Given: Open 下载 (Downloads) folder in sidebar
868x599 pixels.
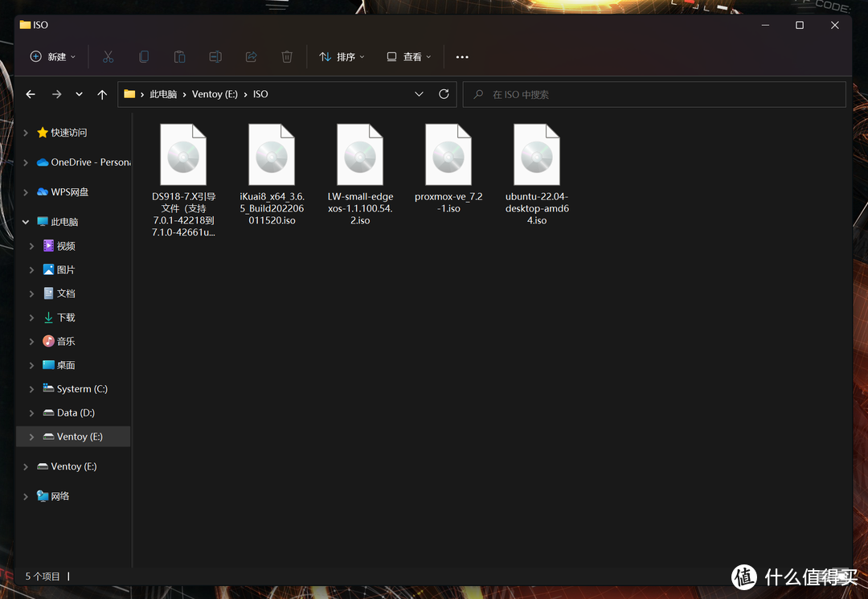Looking at the screenshot, I should point(66,318).
